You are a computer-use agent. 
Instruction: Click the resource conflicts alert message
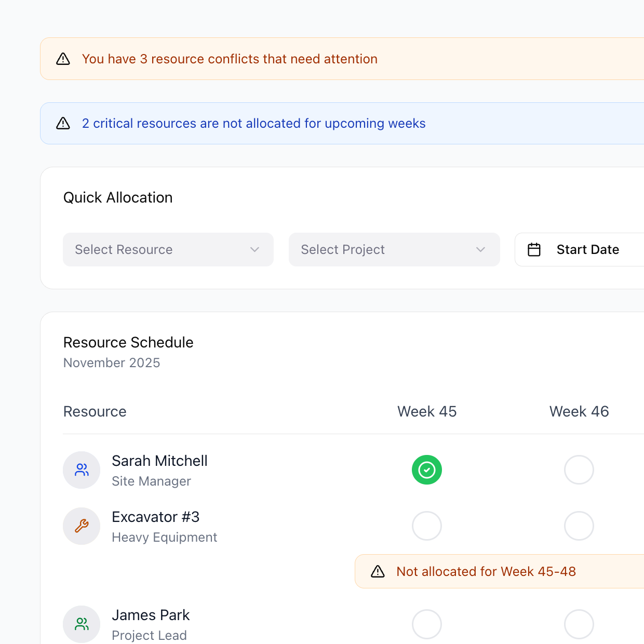pyautogui.click(x=230, y=59)
